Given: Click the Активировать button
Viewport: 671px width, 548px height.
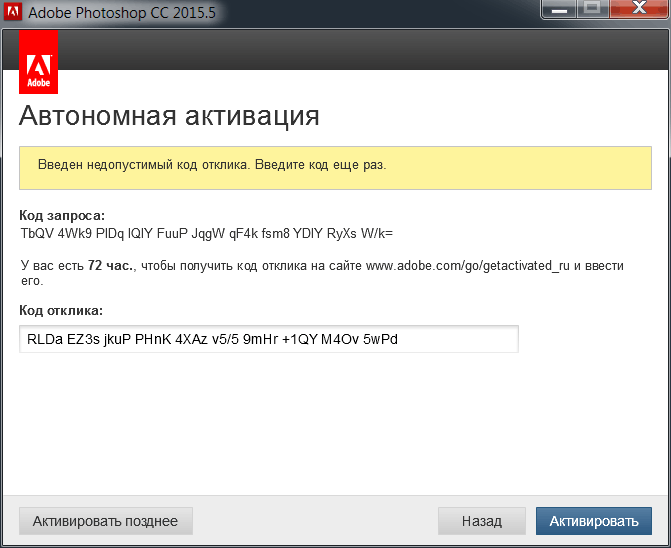Looking at the screenshot, I should coord(594,521).
